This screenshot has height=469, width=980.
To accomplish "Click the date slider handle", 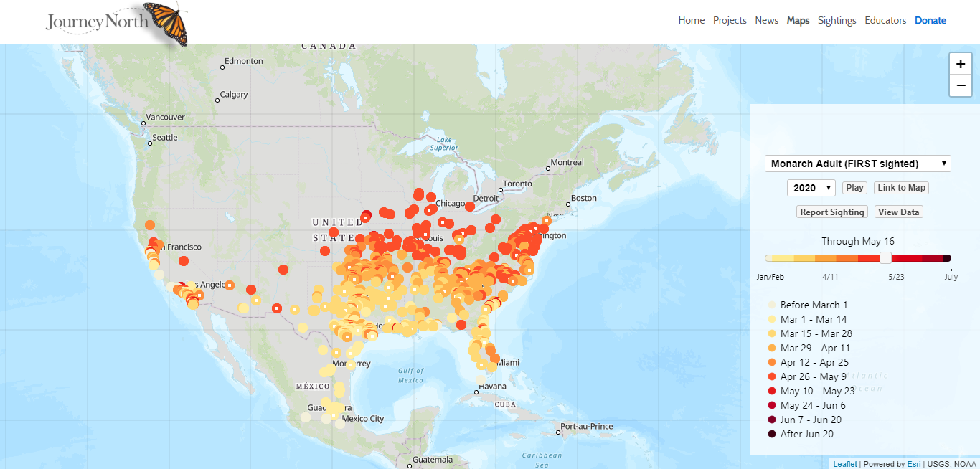I will (x=885, y=258).
